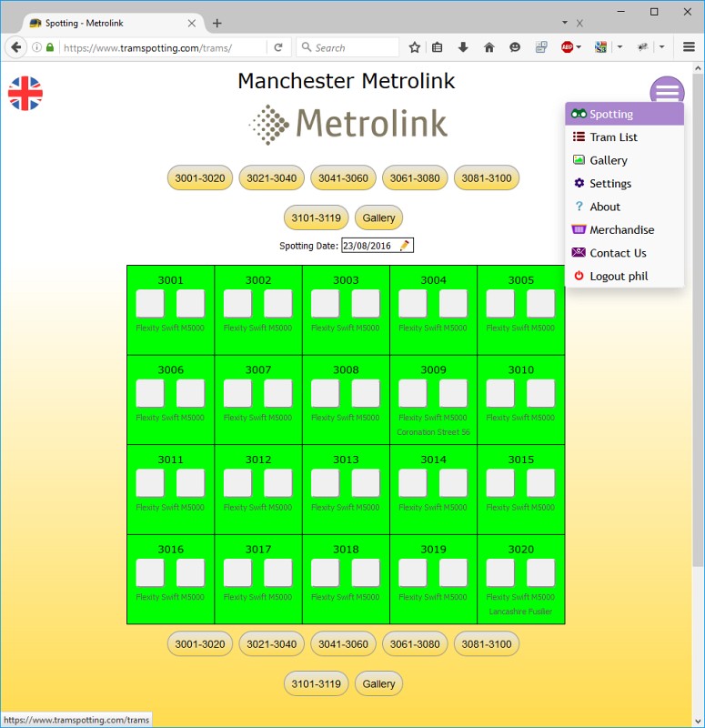Click the sync/pocket toolbar icon before ABP
Screen dimensions: 705x728
541,47
